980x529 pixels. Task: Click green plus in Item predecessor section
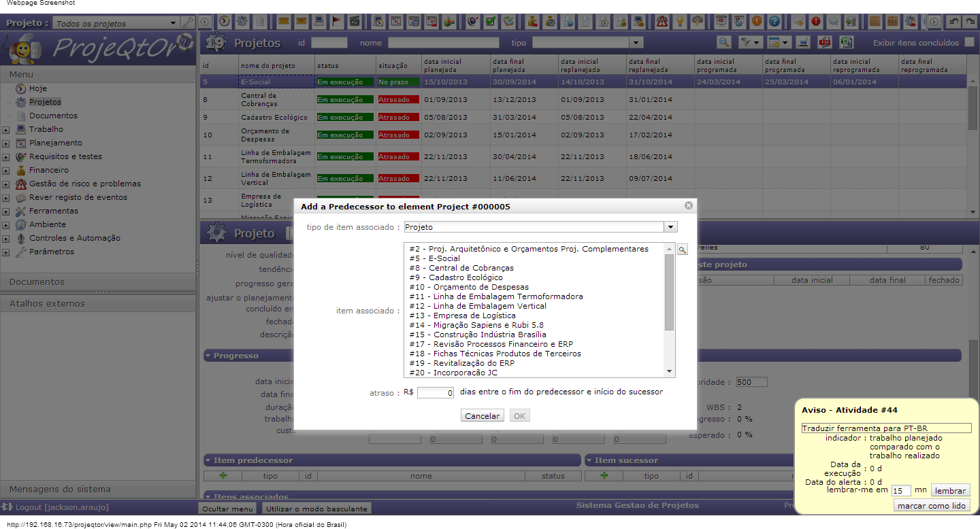click(223, 476)
